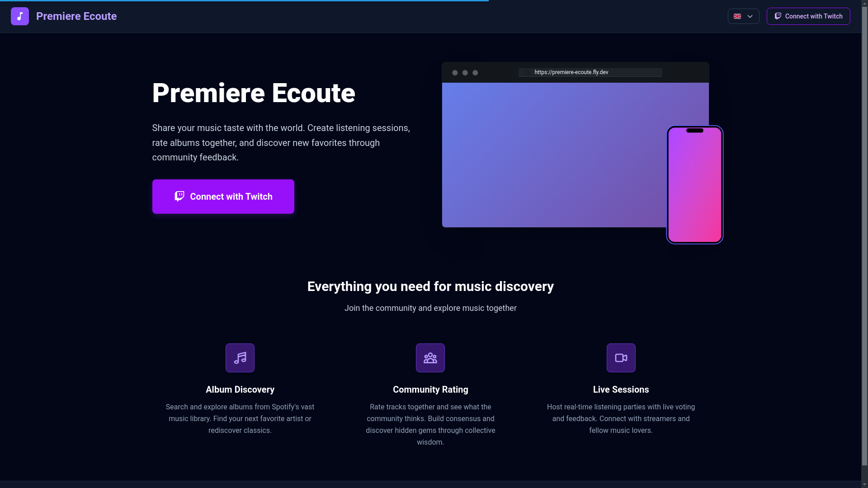868x488 pixels.
Task: Click the Album Discovery heading
Action: coord(240,389)
